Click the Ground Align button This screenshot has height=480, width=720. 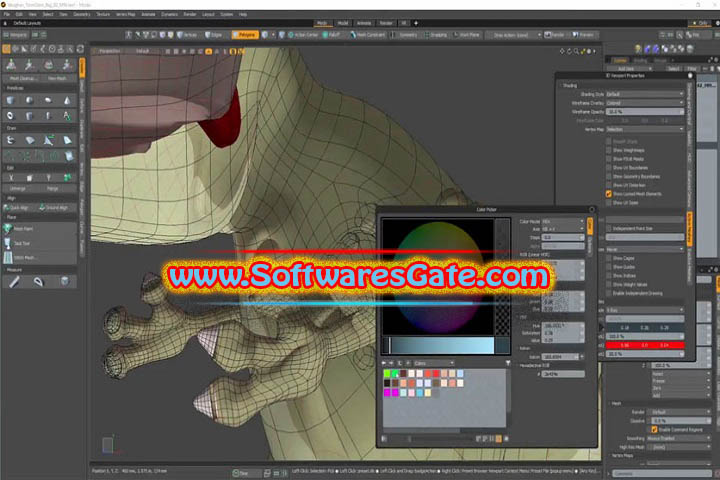point(56,208)
